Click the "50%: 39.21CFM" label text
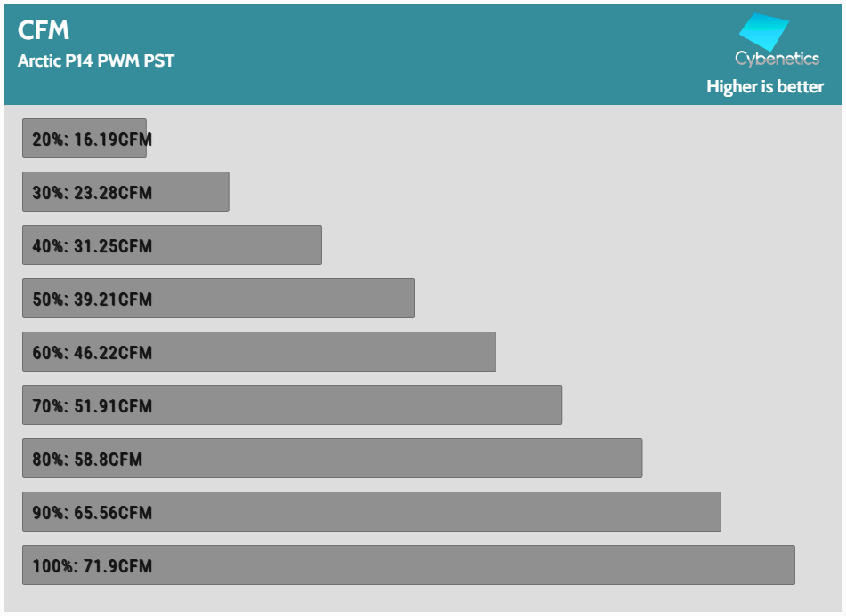The image size is (846, 616). coord(93,300)
